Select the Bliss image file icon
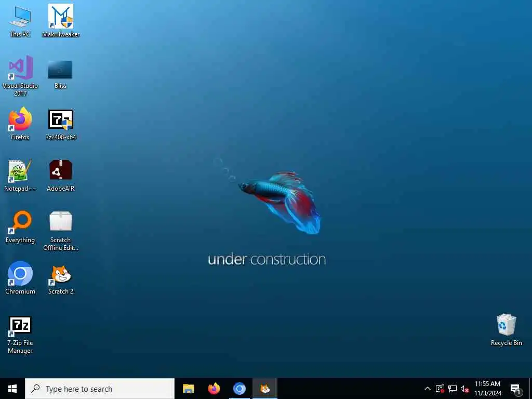 coord(60,74)
